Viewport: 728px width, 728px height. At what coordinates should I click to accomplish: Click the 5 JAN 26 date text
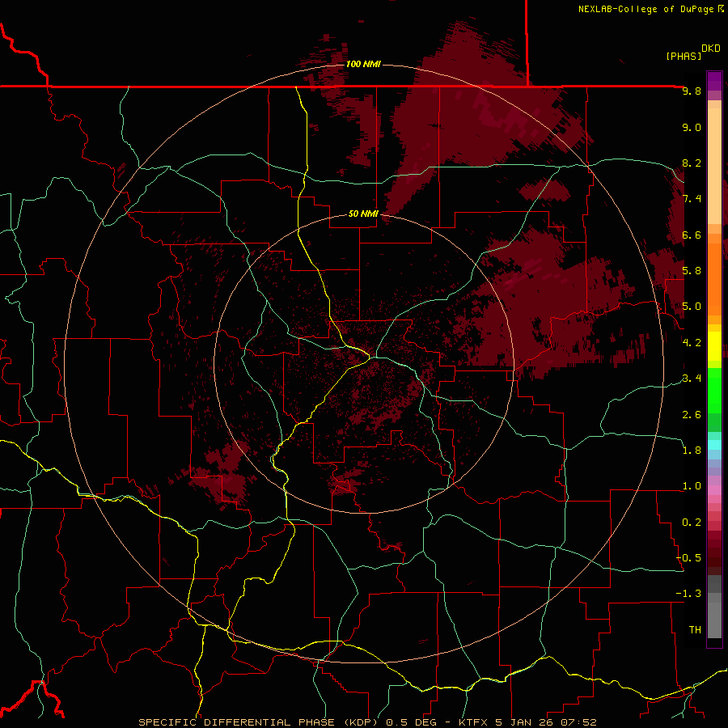coord(524,722)
